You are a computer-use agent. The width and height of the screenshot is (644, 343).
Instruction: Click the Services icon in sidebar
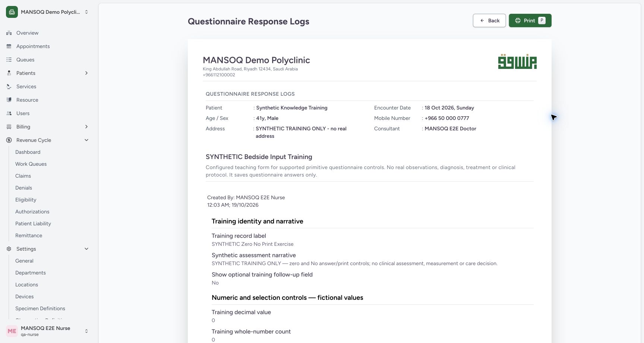click(x=9, y=86)
